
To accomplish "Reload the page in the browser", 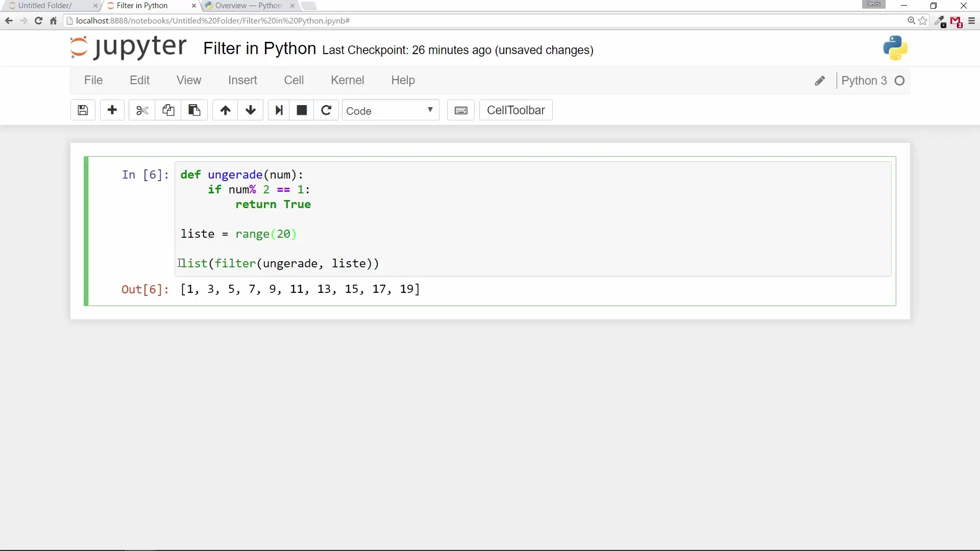I will coord(38,21).
